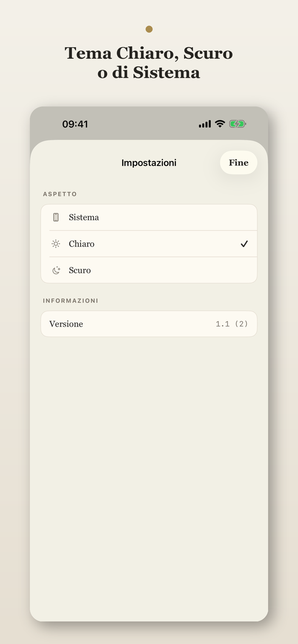This screenshot has width=298, height=644.
Task: Tap the 09:41 clock in status bar
Action: pyautogui.click(x=75, y=124)
